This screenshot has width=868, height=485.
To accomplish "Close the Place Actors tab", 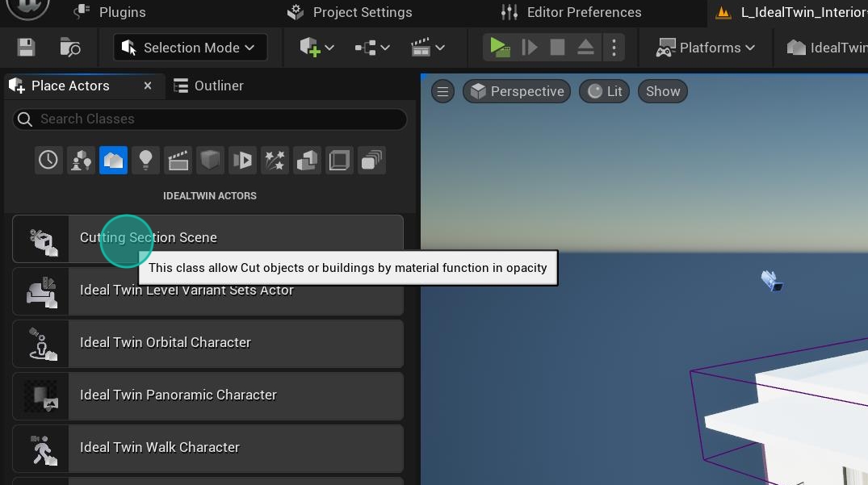I will click(x=147, y=86).
